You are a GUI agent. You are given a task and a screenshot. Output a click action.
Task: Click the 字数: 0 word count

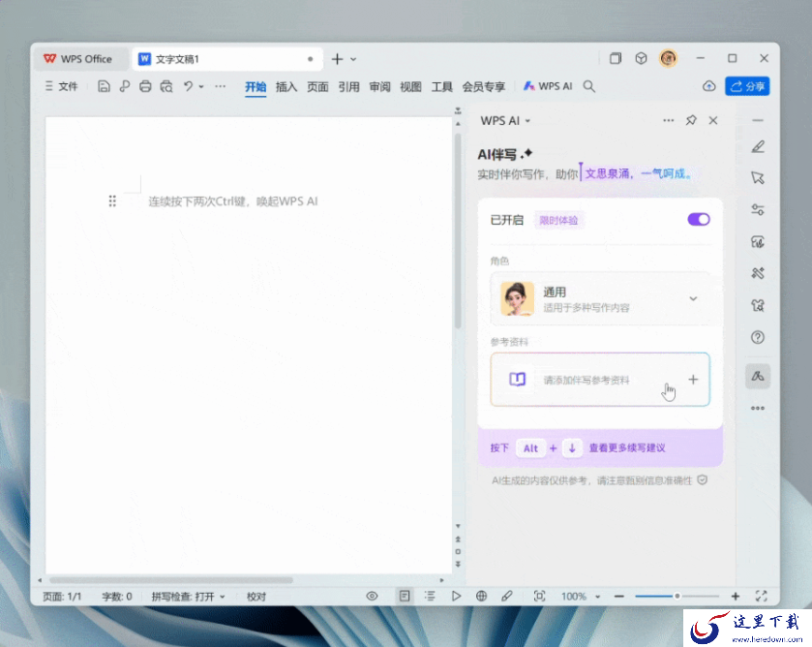point(116,597)
